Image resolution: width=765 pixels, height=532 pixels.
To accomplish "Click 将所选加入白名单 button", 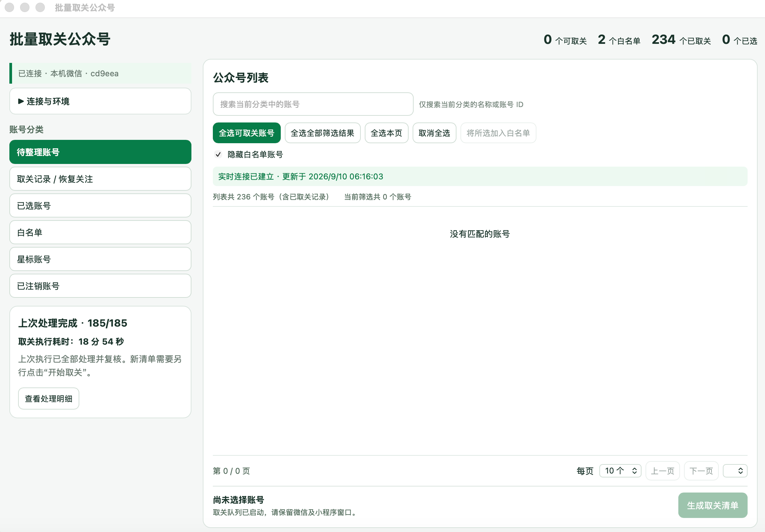I will [x=498, y=133].
